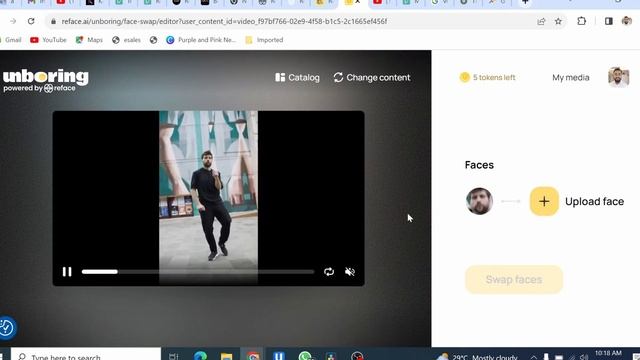Toggle the browser side panel
The width and height of the screenshot is (640, 360).
click(x=609, y=21)
